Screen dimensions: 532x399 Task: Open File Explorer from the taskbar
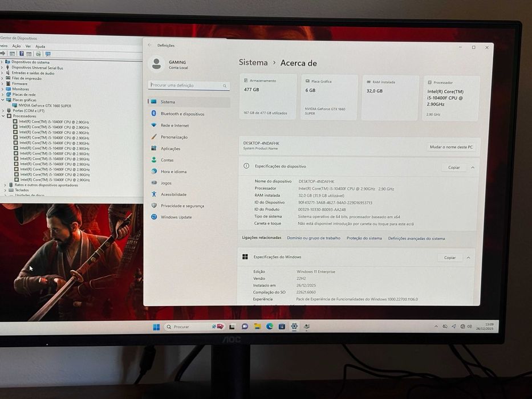coord(257,327)
